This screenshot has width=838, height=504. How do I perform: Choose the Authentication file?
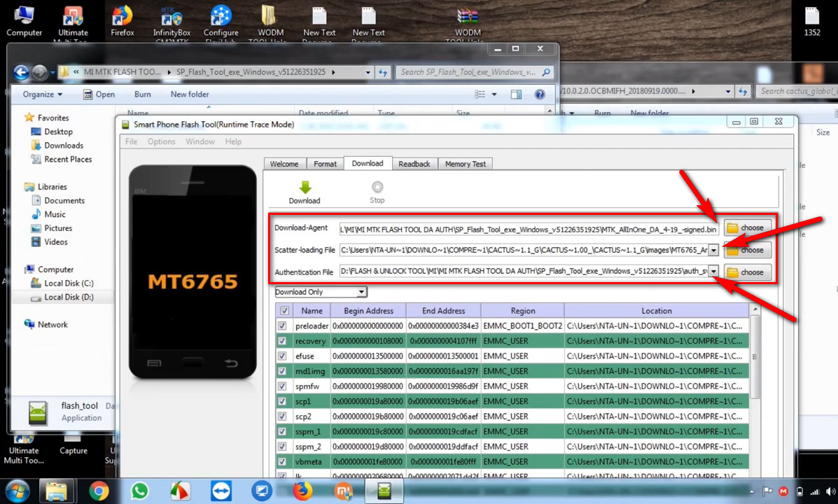(x=747, y=272)
